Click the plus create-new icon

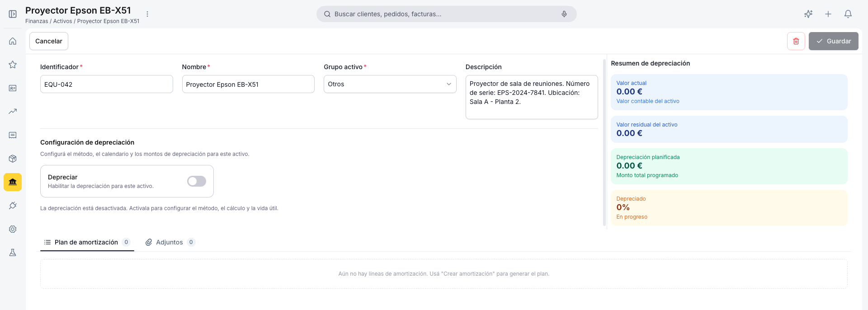point(828,14)
